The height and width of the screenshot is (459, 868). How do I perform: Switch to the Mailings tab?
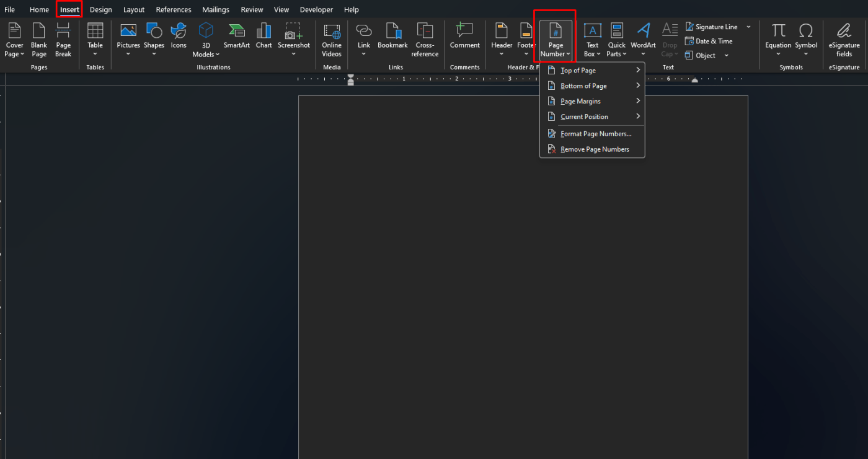pos(216,10)
